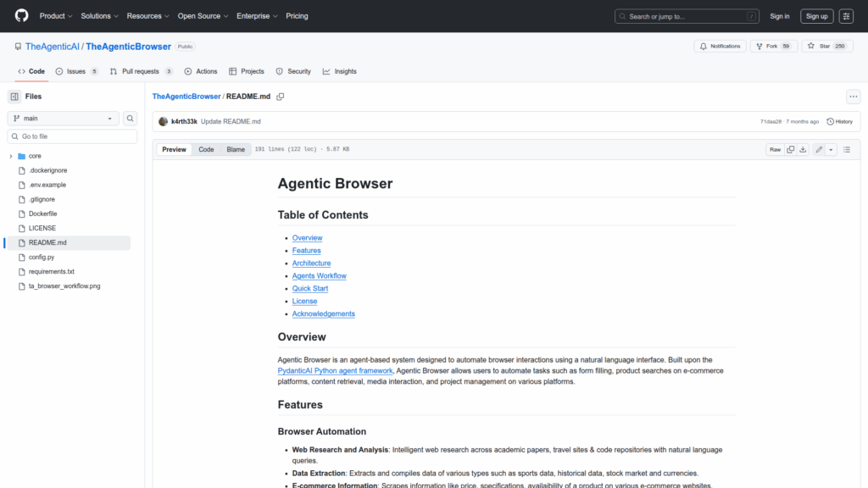Expand the Open Source menu
The image size is (868, 488).
point(203,16)
